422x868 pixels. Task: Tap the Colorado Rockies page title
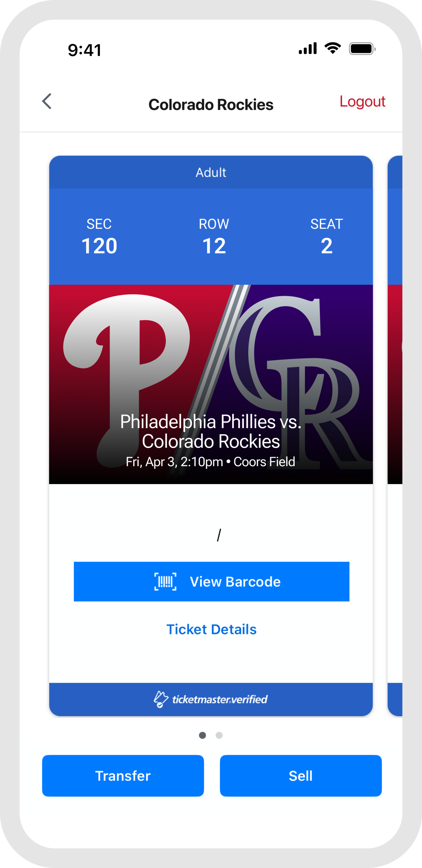click(211, 105)
